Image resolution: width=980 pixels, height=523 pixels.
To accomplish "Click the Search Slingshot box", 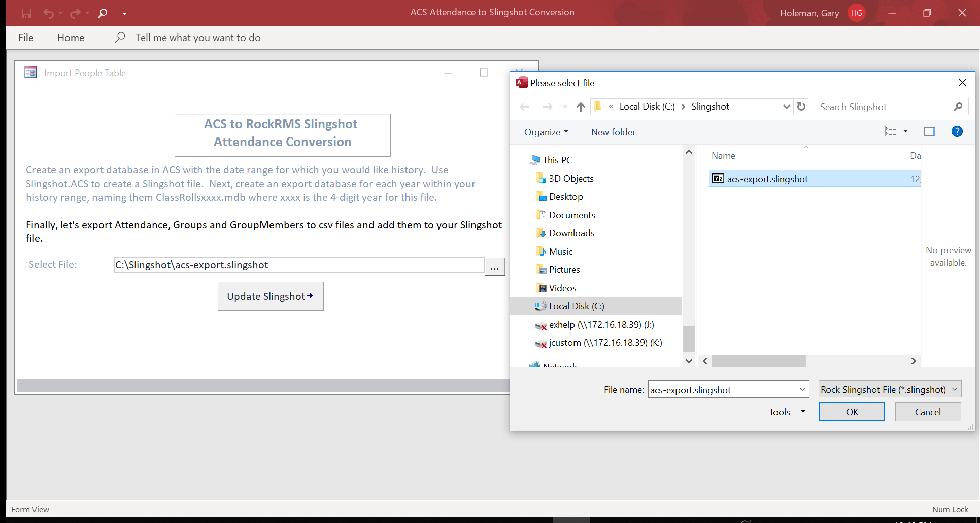I will coord(891,107).
